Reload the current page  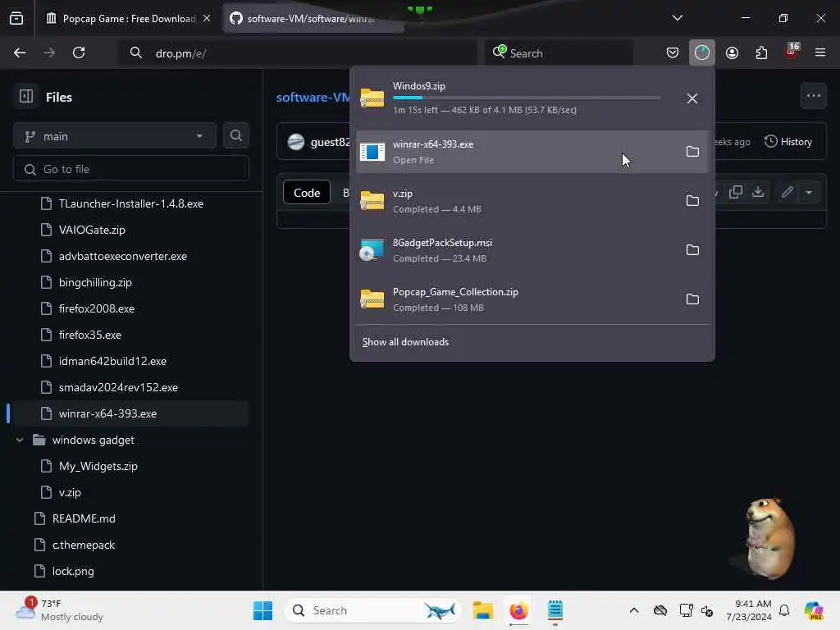pos(79,52)
